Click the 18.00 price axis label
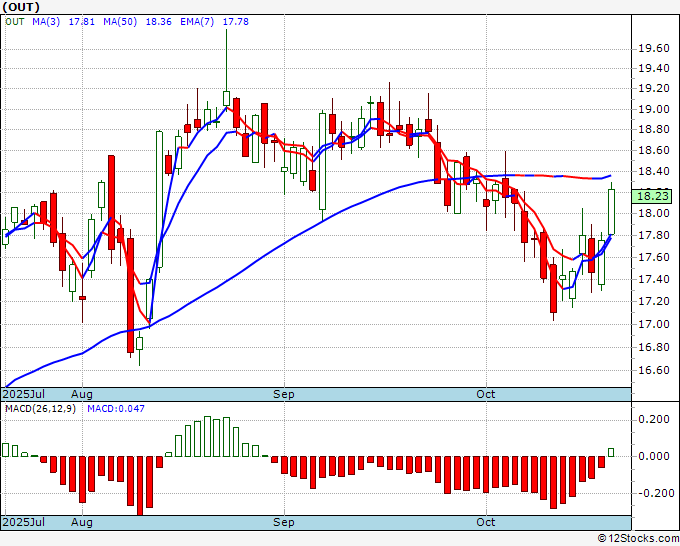The image size is (680, 546). 654,213
